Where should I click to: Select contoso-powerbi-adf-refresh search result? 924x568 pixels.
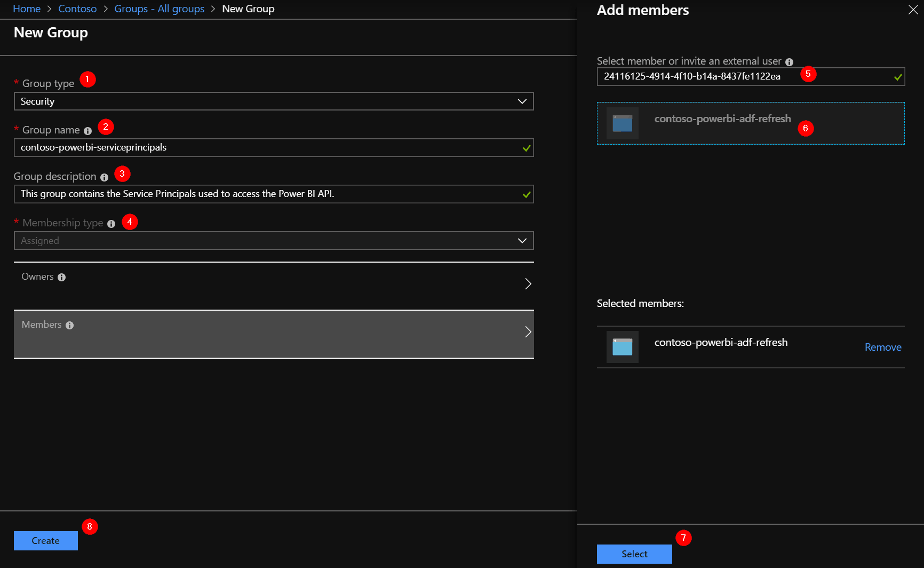(751, 123)
